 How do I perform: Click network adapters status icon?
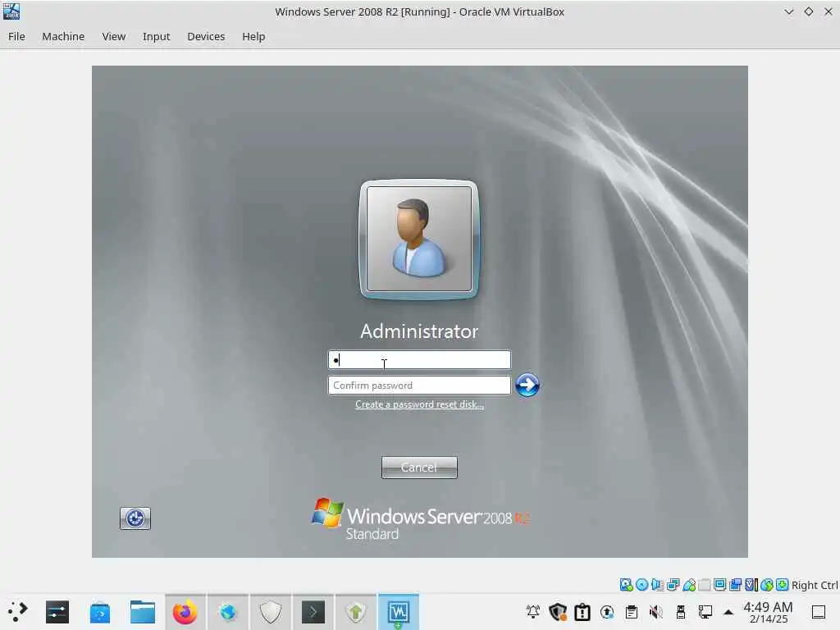click(673, 584)
